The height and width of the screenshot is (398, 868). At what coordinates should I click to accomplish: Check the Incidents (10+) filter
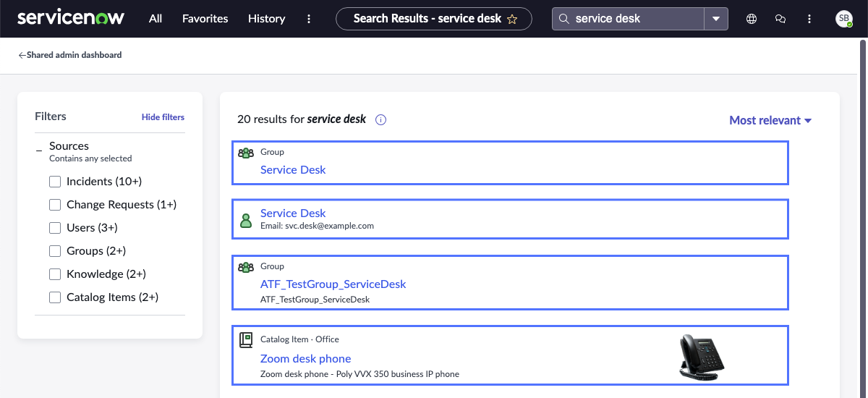[x=55, y=182]
